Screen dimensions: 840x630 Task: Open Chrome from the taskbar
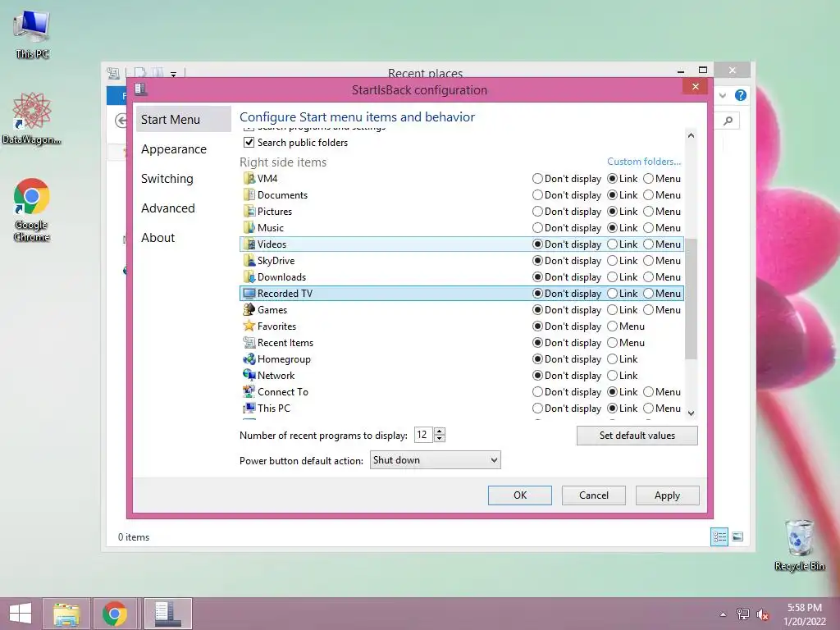click(x=115, y=614)
